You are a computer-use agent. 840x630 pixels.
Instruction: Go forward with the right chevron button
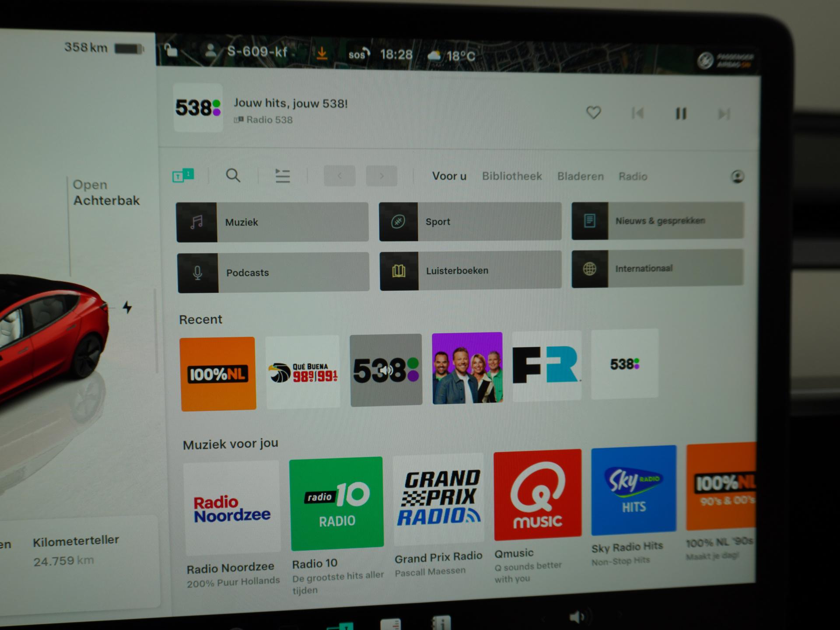[x=381, y=176]
